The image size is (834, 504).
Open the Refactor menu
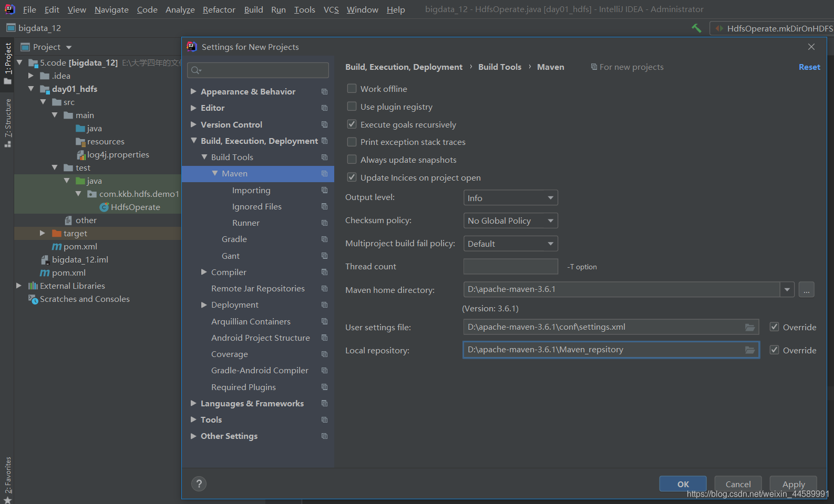(219, 9)
